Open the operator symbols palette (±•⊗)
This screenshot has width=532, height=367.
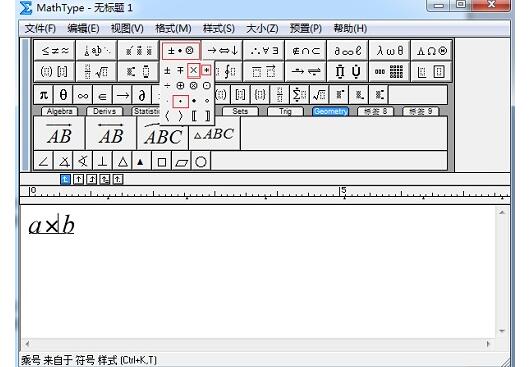pos(180,51)
